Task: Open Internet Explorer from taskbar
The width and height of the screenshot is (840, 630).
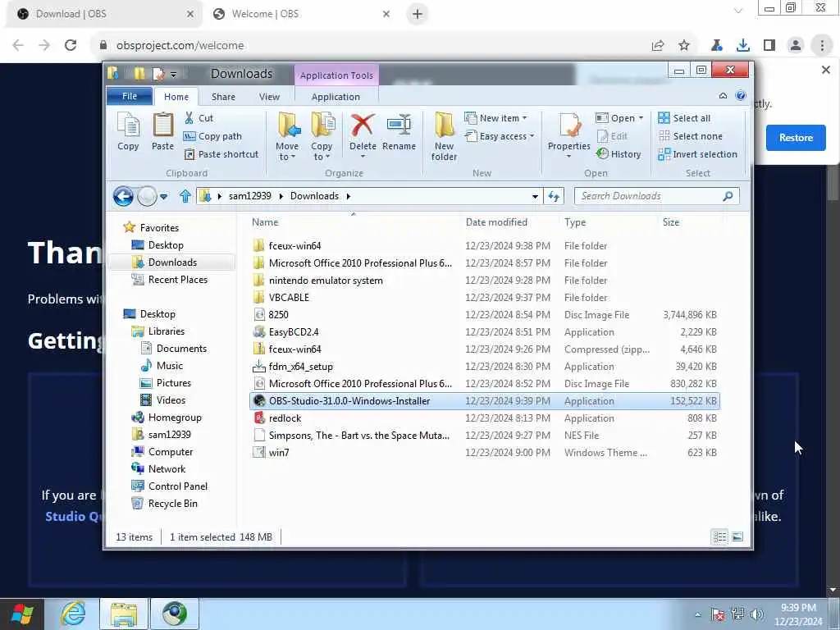Action: pyautogui.click(x=72, y=614)
